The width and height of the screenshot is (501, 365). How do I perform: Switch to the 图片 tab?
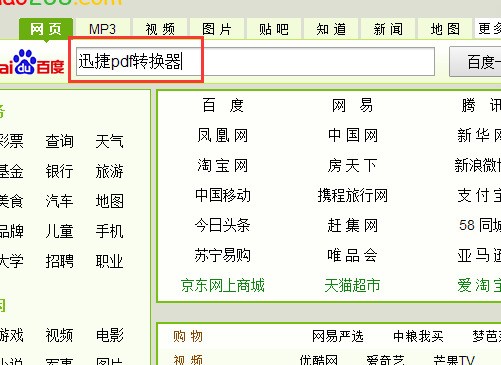(217, 29)
